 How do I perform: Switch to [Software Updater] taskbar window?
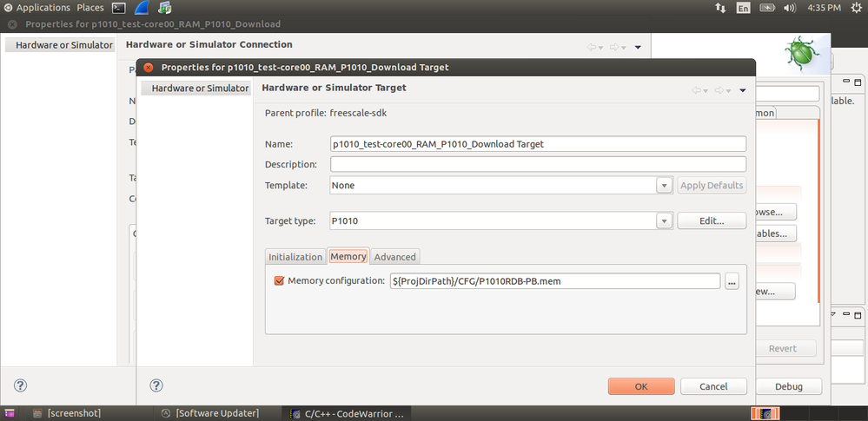pos(210,413)
